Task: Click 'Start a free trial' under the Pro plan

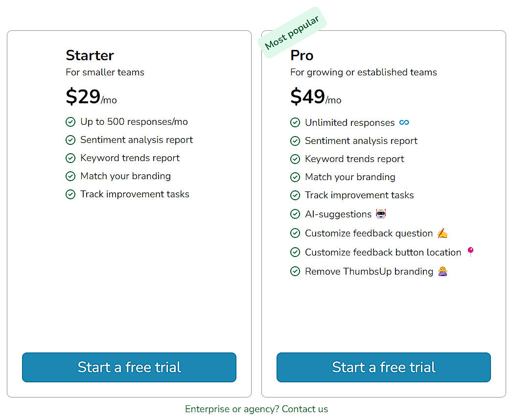Action: coord(383,367)
